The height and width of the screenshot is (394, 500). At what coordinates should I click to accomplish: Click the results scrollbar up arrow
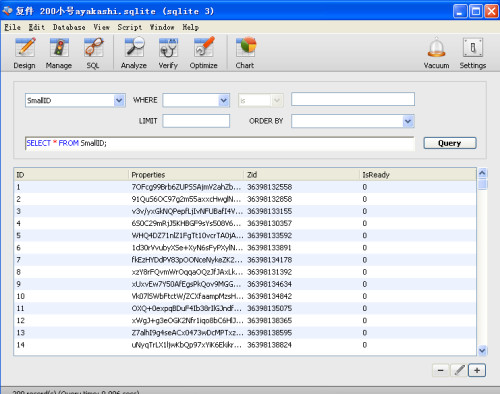482,173
